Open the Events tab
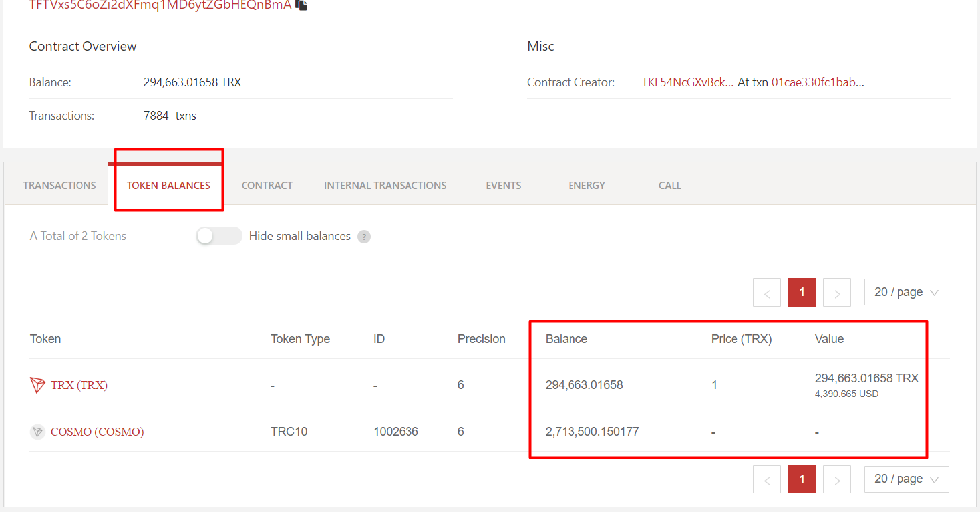The width and height of the screenshot is (980, 512). coord(504,186)
